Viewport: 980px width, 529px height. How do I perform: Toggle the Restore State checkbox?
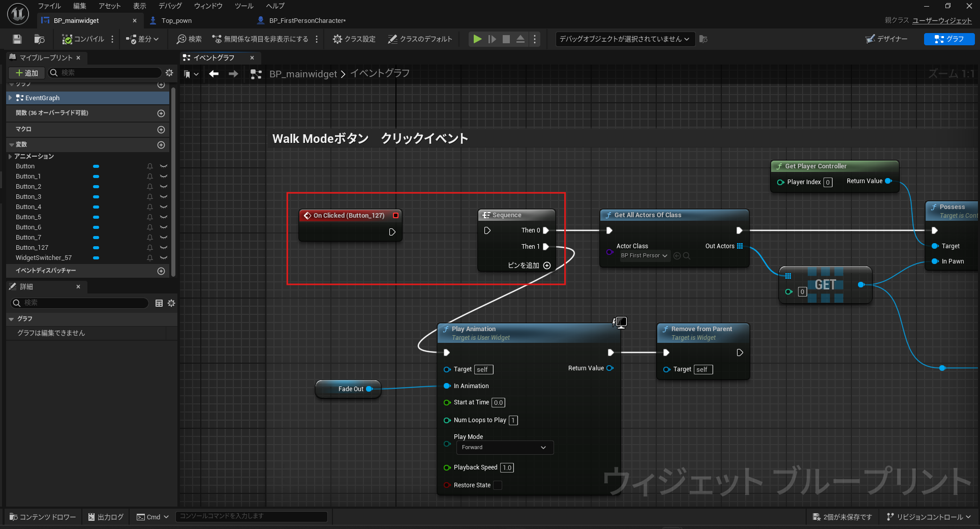tap(498, 485)
